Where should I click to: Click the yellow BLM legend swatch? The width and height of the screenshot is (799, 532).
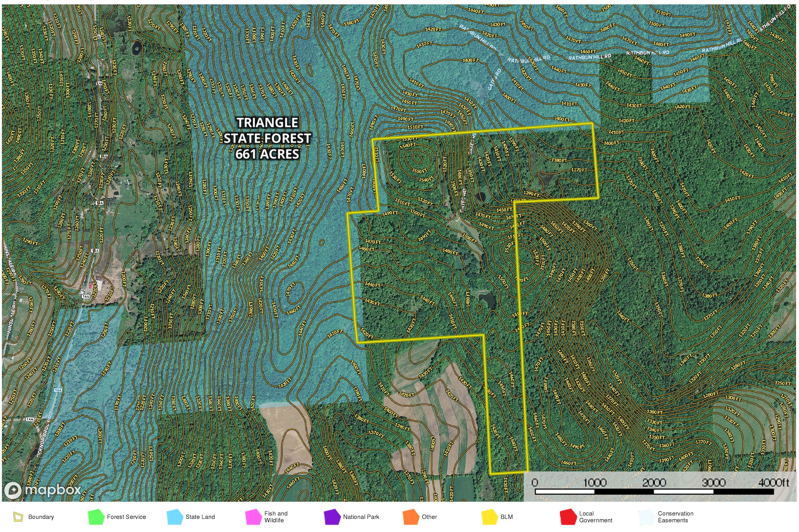point(490,517)
